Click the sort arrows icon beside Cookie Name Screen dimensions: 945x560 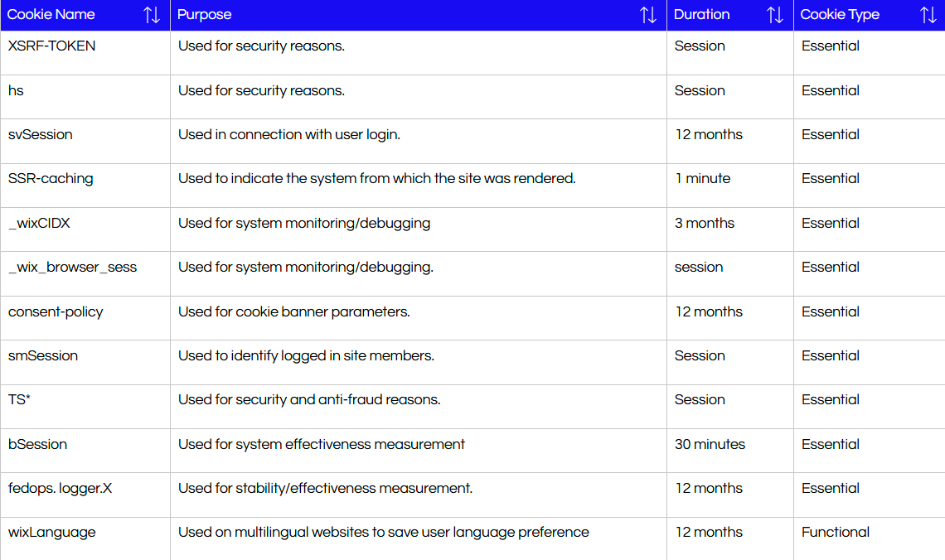(152, 15)
